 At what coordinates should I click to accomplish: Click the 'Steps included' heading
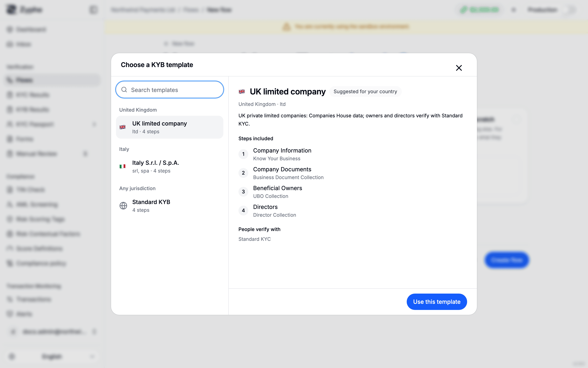point(256,138)
